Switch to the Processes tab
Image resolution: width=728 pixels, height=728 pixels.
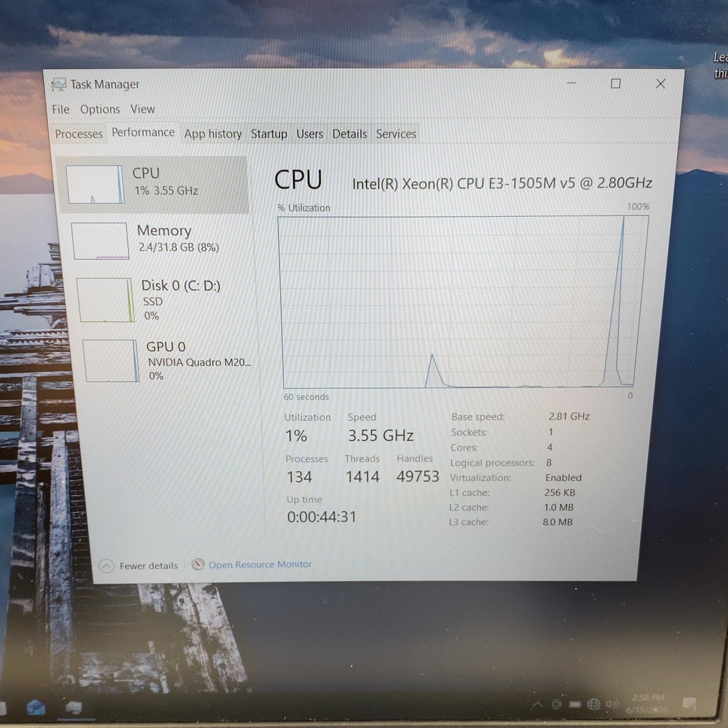[79, 134]
